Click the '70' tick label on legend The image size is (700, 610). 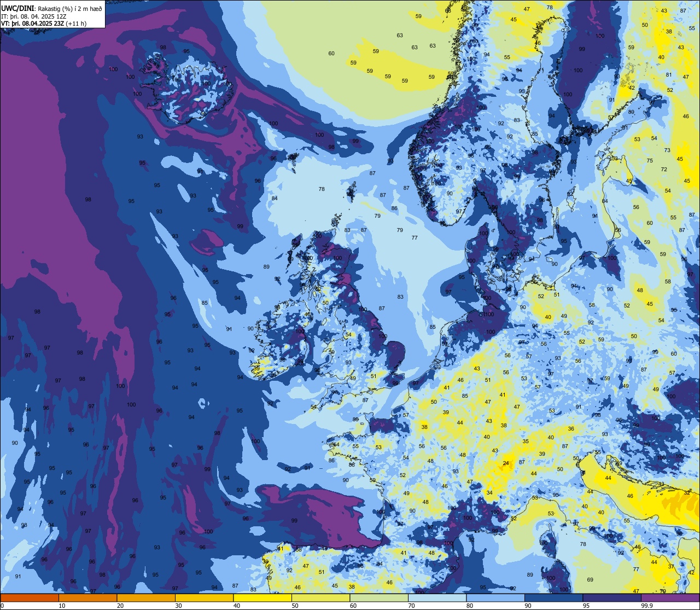pos(411,606)
